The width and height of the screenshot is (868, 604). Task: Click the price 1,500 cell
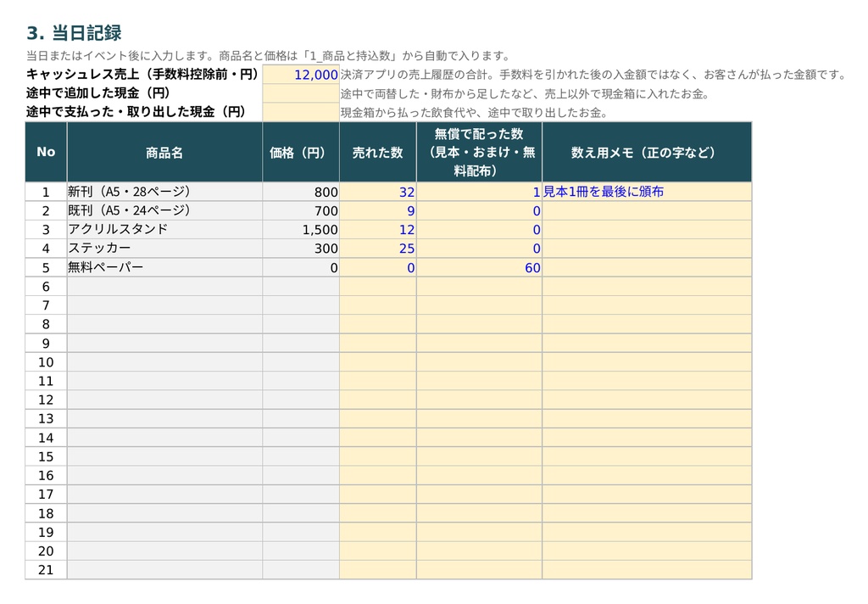pos(301,229)
